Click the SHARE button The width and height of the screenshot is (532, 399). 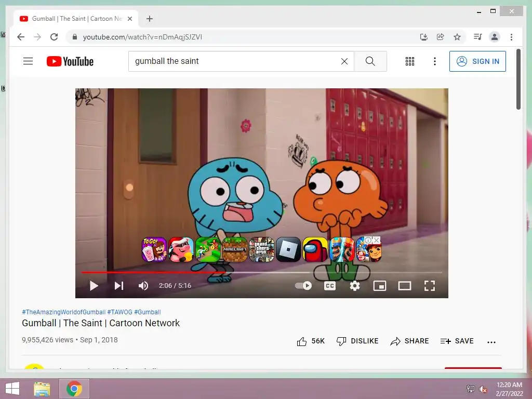point(409,341)
